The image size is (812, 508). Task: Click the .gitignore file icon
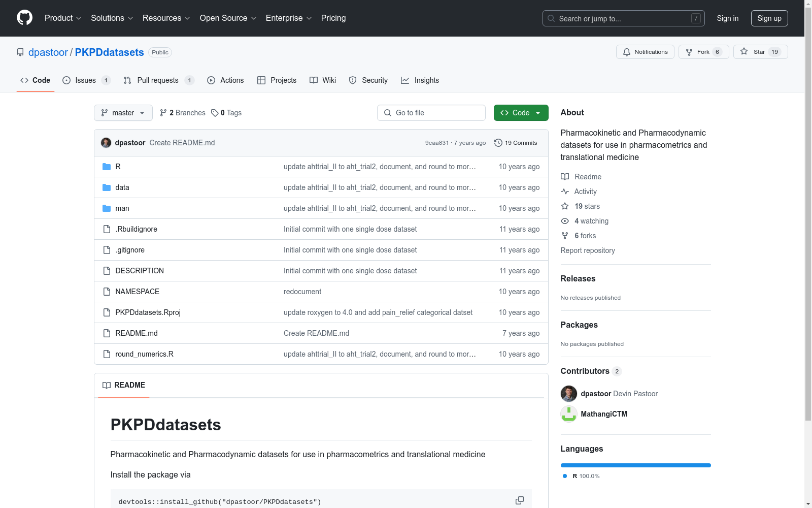pos(107,250)
